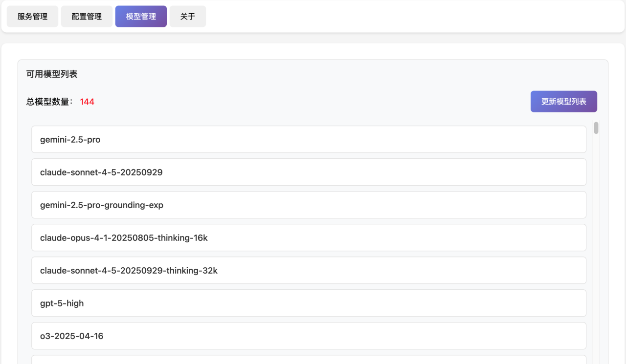Open the 服务管理 tab

coord(32,16)
